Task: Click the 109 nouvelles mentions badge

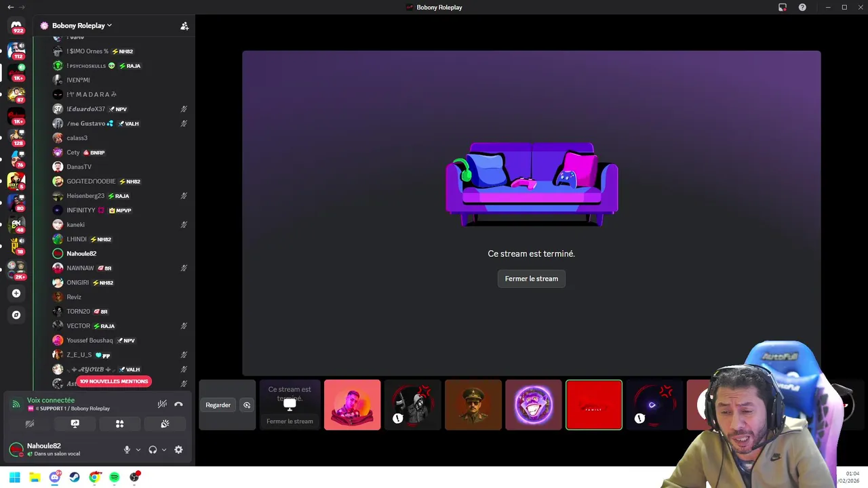Action: click(x=113, y=382)
